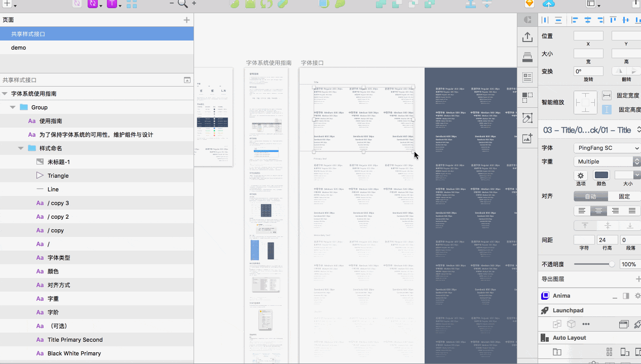Distribute horizontally using first alignment icon
This screenshot has width=641, height=364.
coord(546,20)
